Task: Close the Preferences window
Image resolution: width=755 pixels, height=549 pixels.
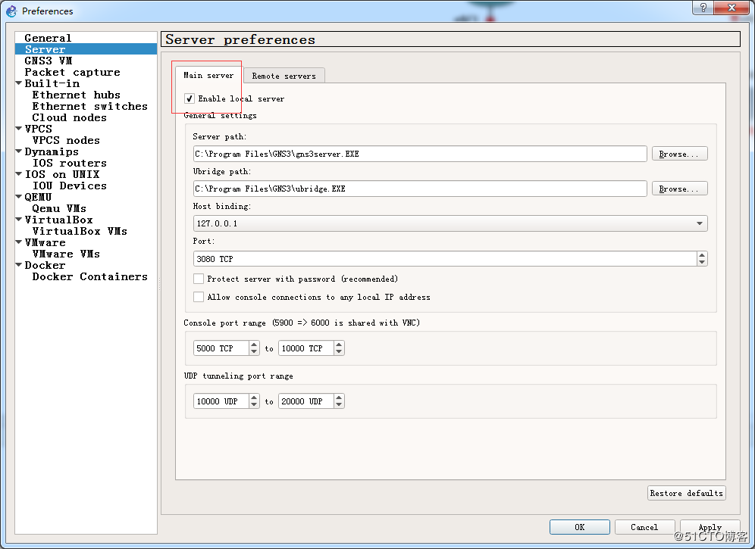Action: (x=731, y=7)
